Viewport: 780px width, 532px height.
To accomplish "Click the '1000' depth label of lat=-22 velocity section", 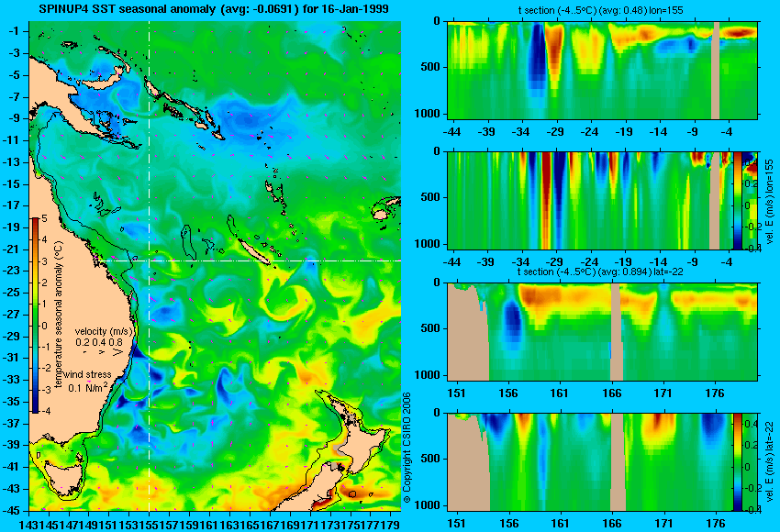I will [428, 505].
